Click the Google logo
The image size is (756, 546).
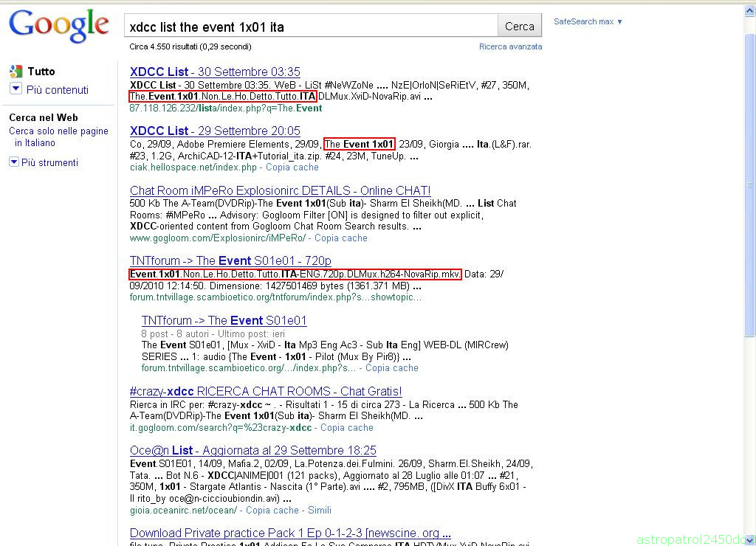click(59, 26)
